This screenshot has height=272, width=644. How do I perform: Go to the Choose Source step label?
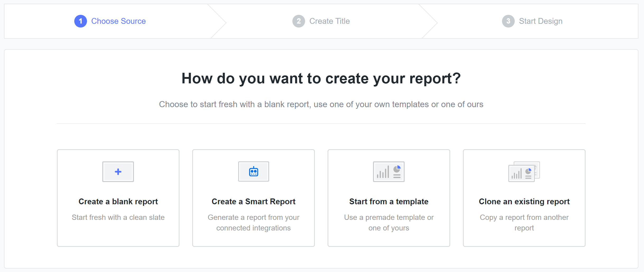pos(118,21)
